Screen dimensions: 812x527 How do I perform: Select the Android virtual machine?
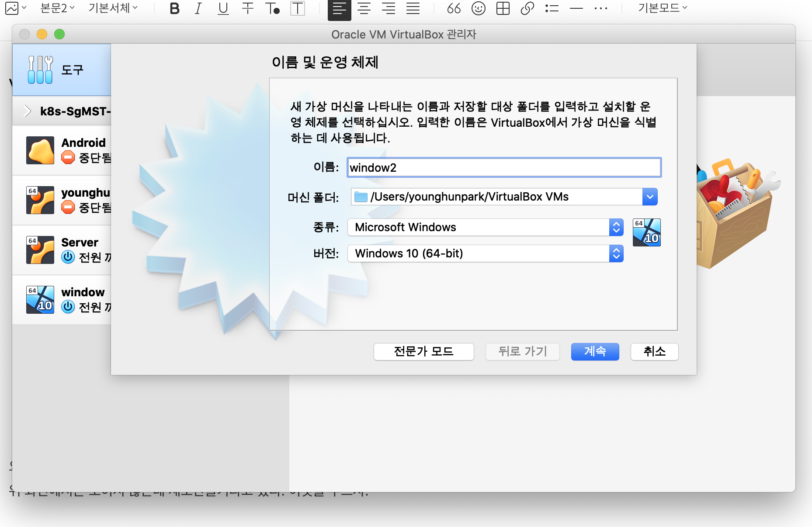coord(62,150)
